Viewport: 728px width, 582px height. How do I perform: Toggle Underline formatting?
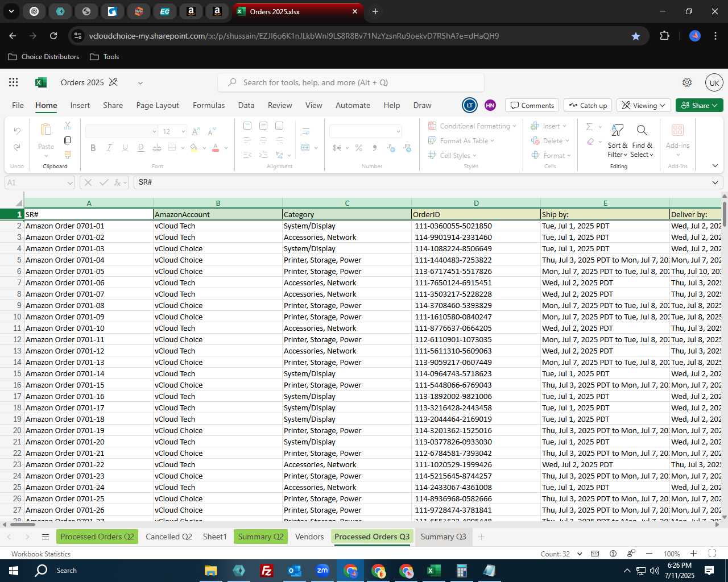pos(125,148)
